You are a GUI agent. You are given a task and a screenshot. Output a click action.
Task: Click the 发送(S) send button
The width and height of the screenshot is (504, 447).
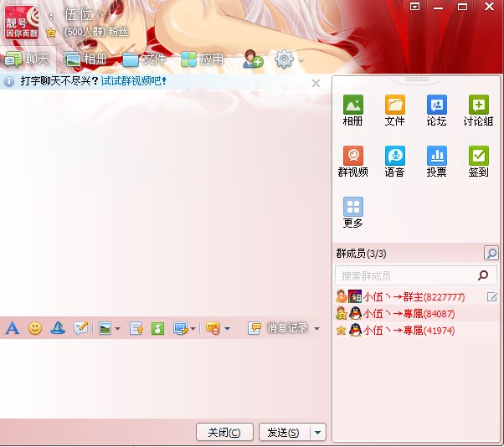pyautogui.click(x=284, y=432)
